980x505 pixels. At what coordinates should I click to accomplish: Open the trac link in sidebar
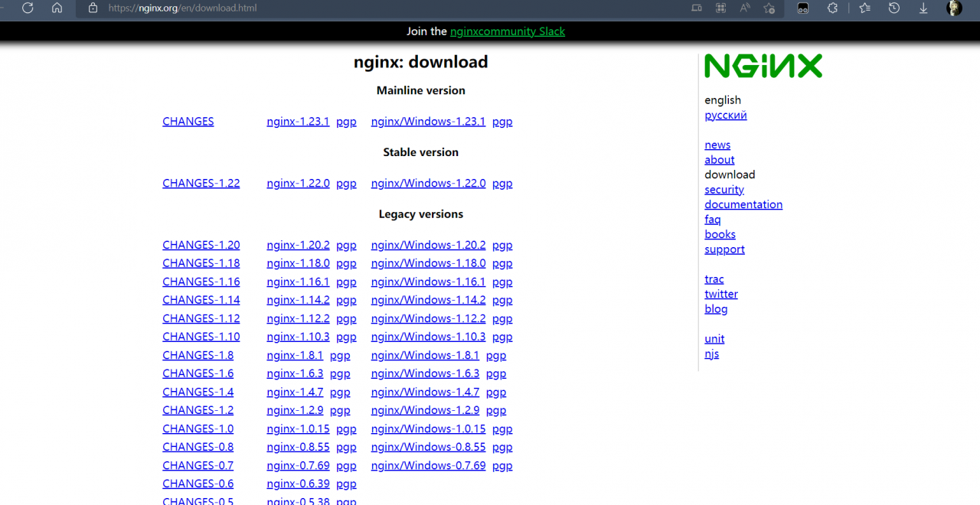pyautogui.click(x=714, y=279)
